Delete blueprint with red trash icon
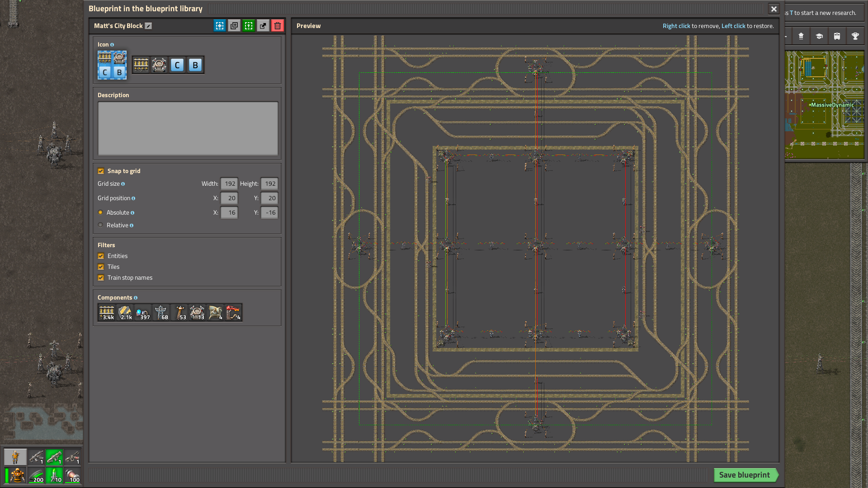The height and width of the screenshot is (488, 868). coord(278,26)
